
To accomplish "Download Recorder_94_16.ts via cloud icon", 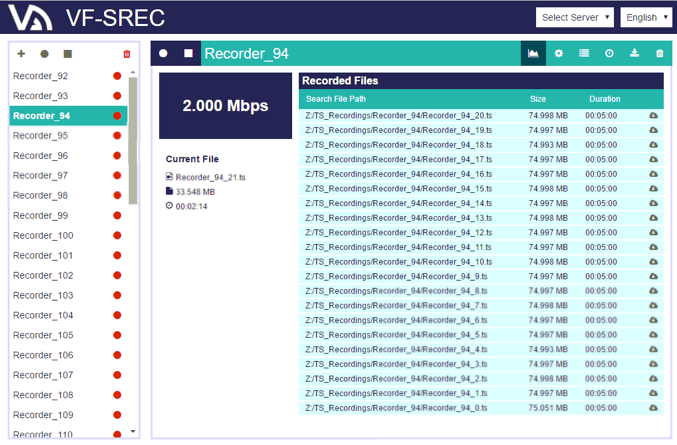I will coord(653,174).
